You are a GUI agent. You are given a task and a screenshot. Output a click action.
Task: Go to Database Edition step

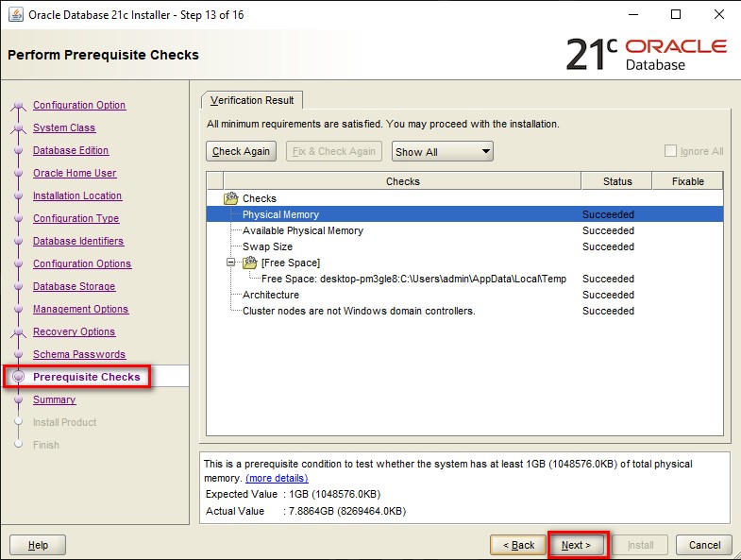[71, 150]
